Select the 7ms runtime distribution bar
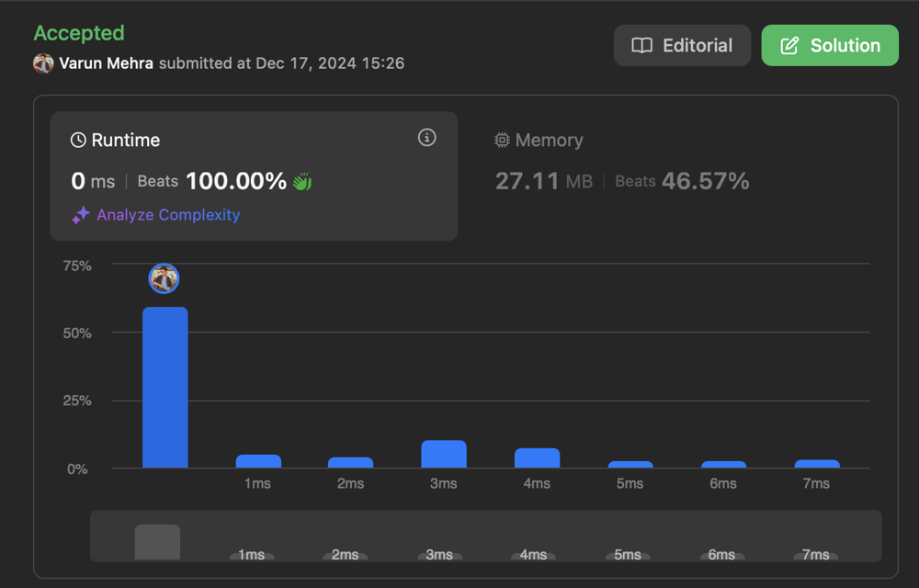Image resolution: width=919 pixels, height=588 pixels. (x=816, y=462)
